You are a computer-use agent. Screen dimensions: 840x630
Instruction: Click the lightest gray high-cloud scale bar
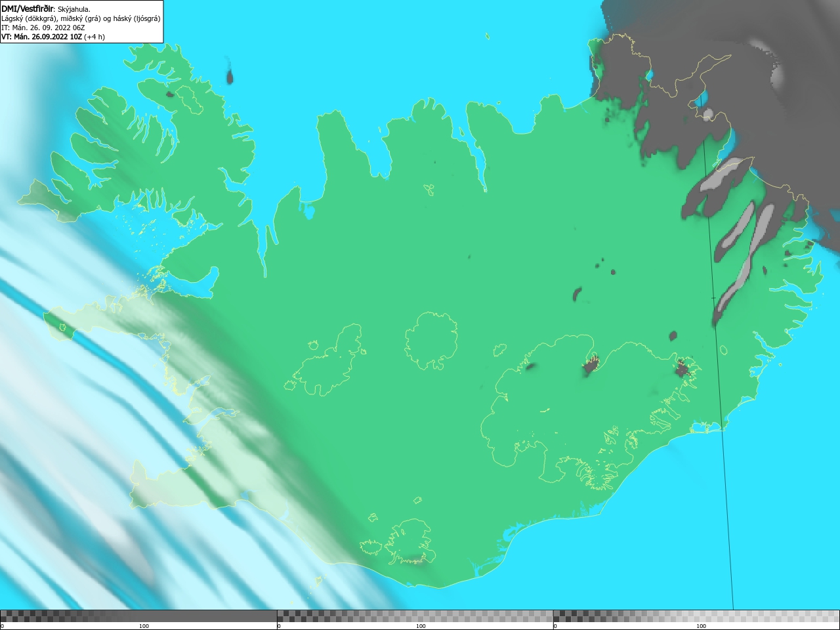coord(696,616)
